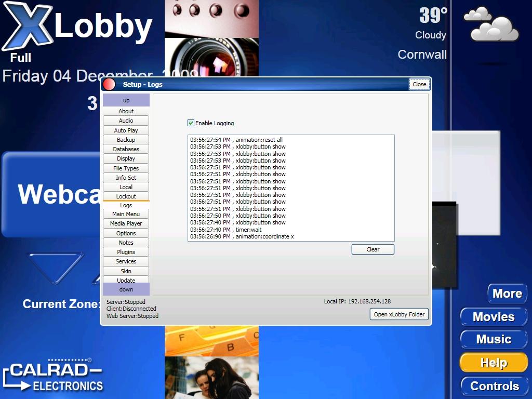
Task: Click Open xLobby Folder button
Action: click(x=399, y=314)
